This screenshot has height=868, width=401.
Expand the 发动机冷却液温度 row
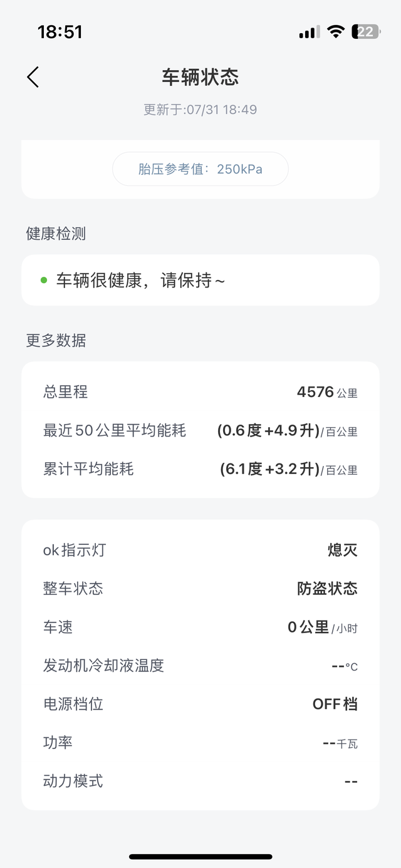200,666
